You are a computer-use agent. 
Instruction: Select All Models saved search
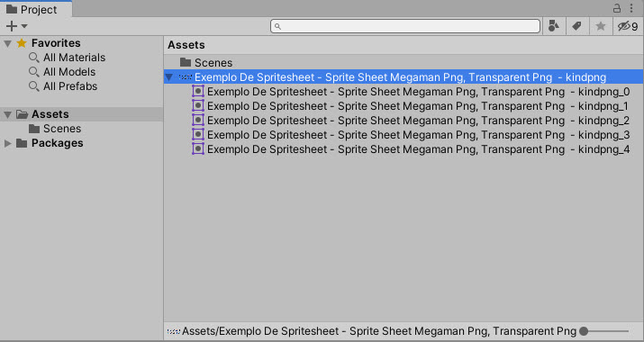pyautogui.click(x=69, y=72)
